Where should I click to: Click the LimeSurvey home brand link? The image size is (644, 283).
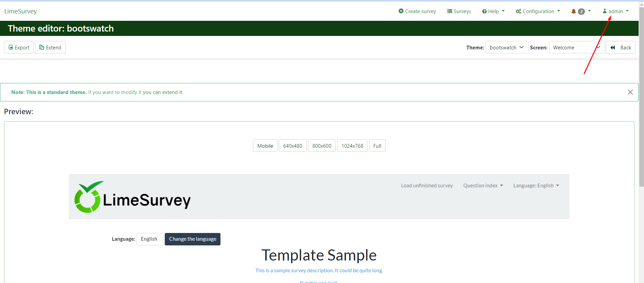click(x=20, y=11)
